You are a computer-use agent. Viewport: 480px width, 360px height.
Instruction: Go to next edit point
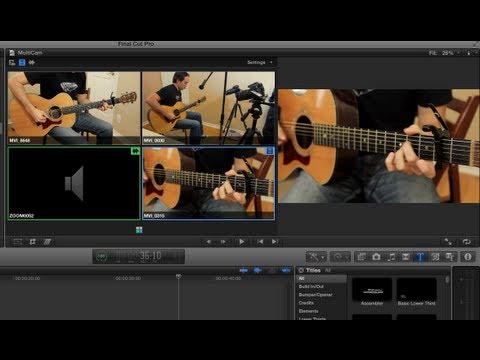point(275,242)
